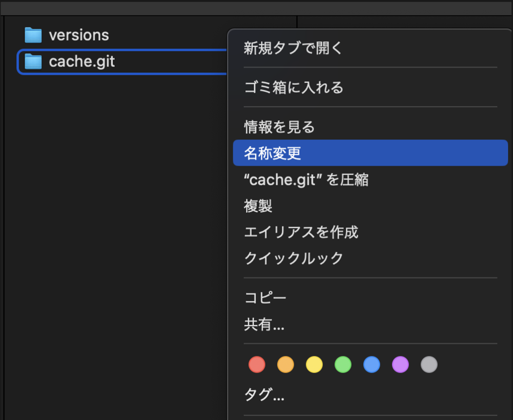Pick the green tag dot
Screen dimensions: 513x420
tap(343, 365)
